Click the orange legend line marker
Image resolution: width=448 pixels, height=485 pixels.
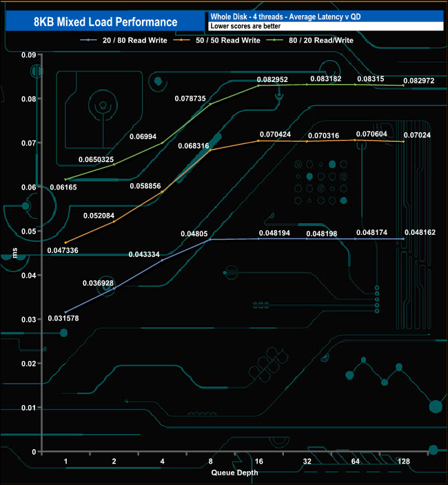[x=181, y=40]
